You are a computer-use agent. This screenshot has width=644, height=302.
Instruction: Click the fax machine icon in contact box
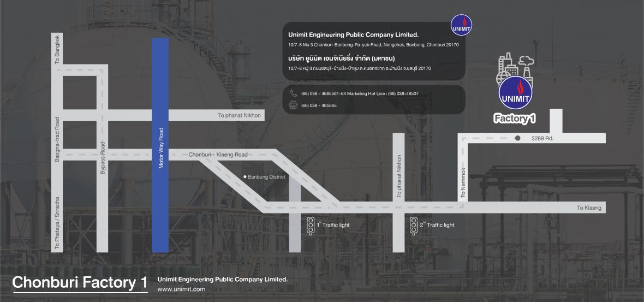pyautogui.click(x=293, y=105)
